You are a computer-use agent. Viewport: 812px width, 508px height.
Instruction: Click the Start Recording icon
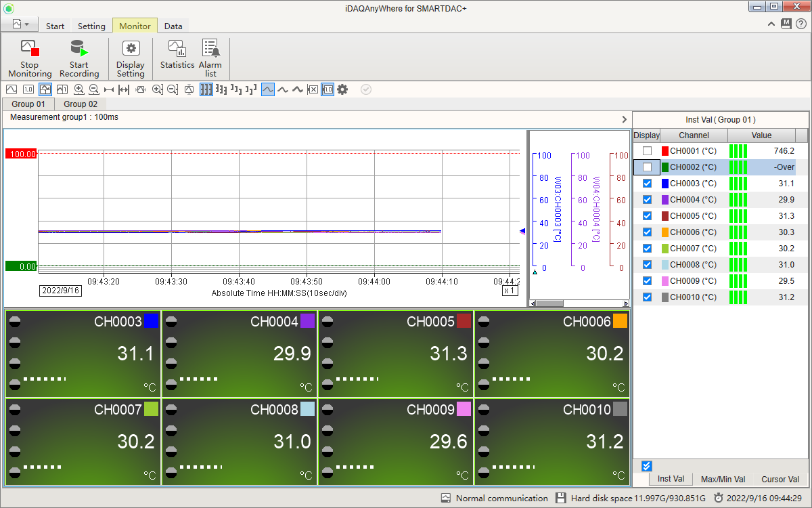pyautogui.click(x=79, y=49)
